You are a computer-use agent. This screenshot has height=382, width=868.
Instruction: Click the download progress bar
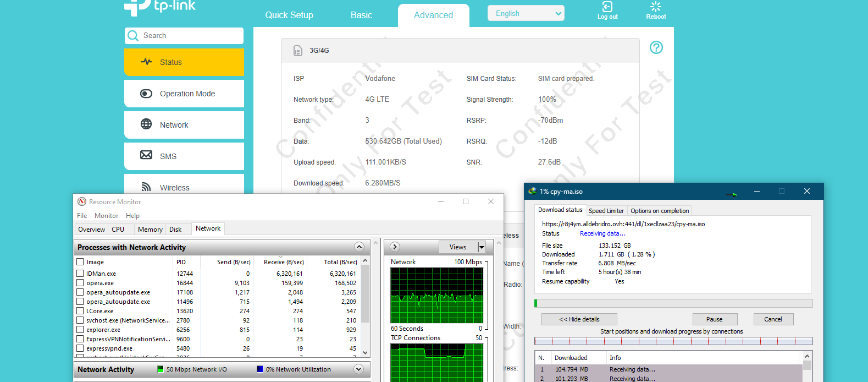[x=673, y=303]
